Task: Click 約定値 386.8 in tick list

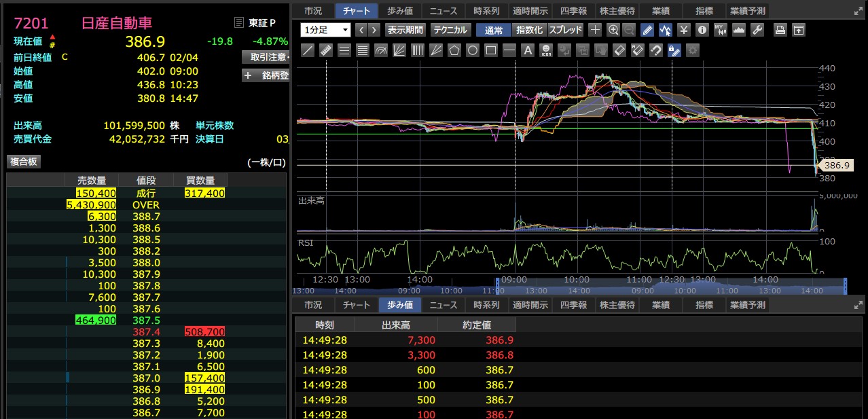Action: point(500,354)
